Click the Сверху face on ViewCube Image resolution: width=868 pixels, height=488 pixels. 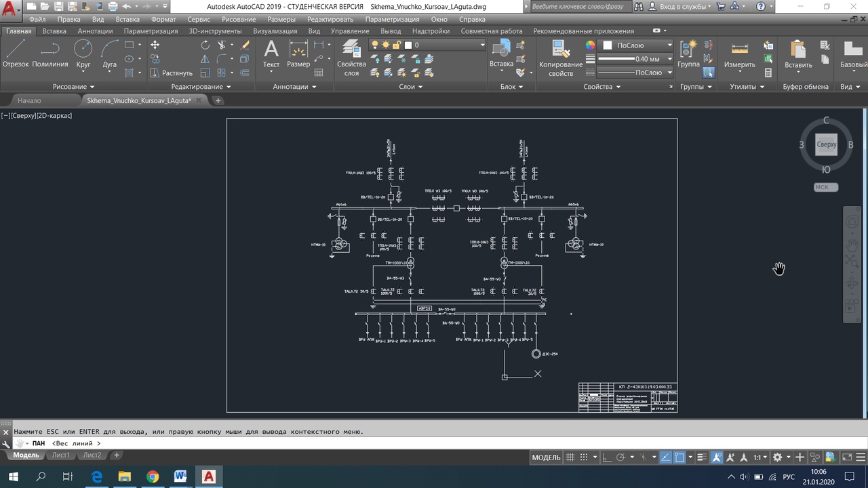(x=826, y=144)
